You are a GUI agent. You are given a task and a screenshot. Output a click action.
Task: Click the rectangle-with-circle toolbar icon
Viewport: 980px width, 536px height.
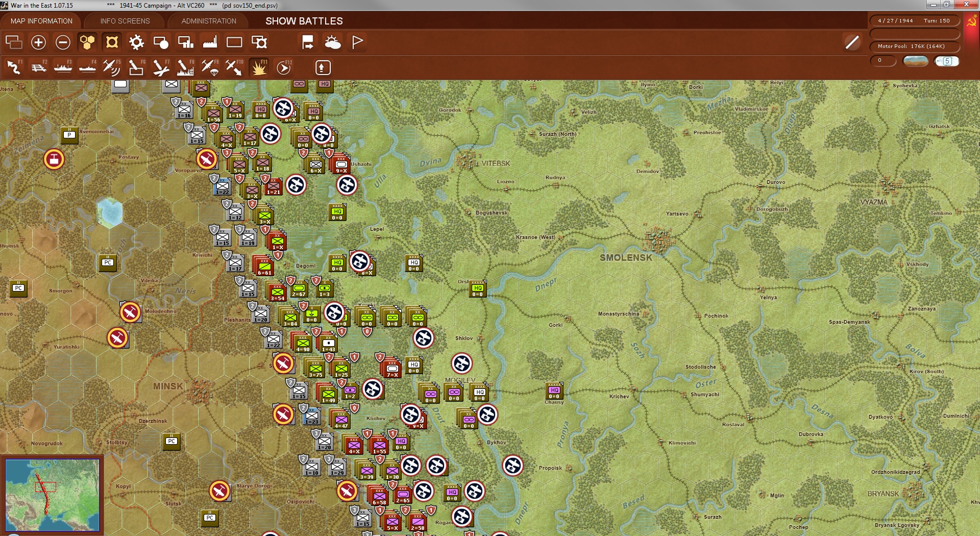pyautogui.click(x=161, y=42)
